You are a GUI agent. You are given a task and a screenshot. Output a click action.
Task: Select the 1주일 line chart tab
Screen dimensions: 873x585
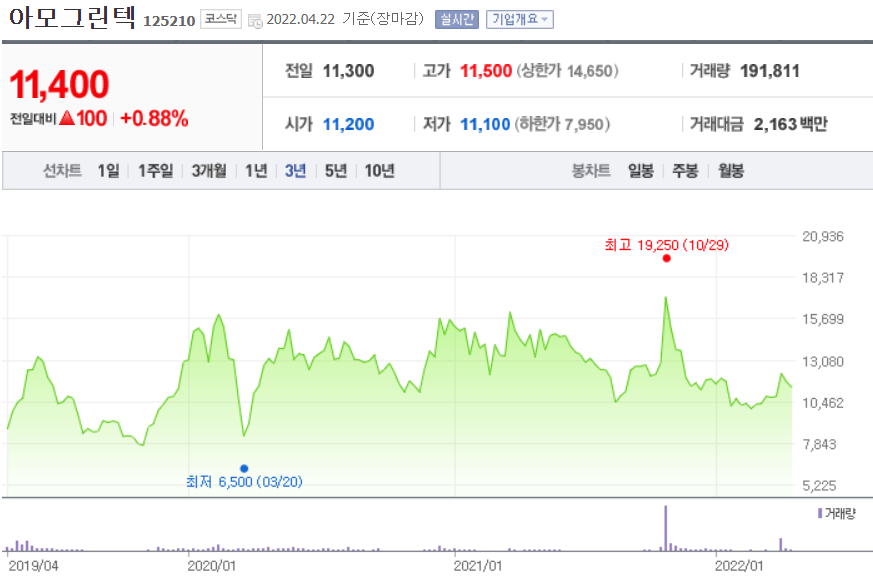tap(155, 170)
